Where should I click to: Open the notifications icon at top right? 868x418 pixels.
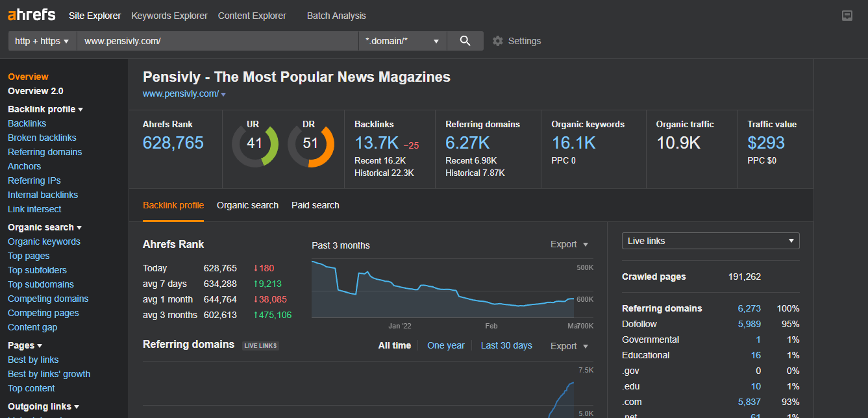(x=847, y=16)
